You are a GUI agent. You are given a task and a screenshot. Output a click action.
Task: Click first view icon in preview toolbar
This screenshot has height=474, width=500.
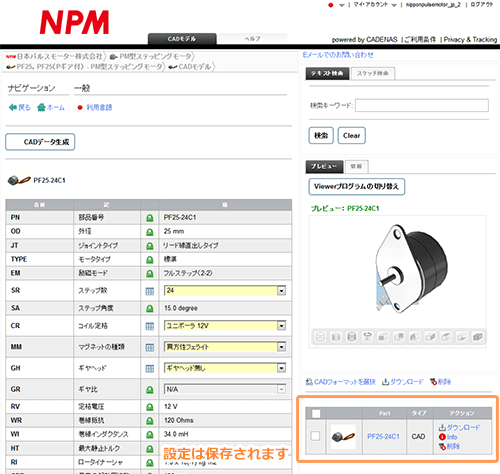tap(320, 337)
